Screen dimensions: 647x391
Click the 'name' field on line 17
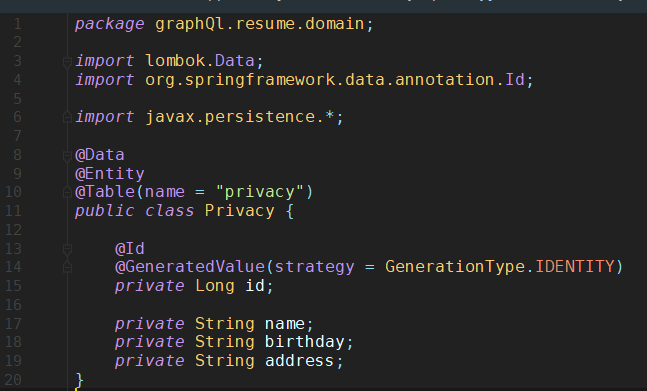(285, 324)
